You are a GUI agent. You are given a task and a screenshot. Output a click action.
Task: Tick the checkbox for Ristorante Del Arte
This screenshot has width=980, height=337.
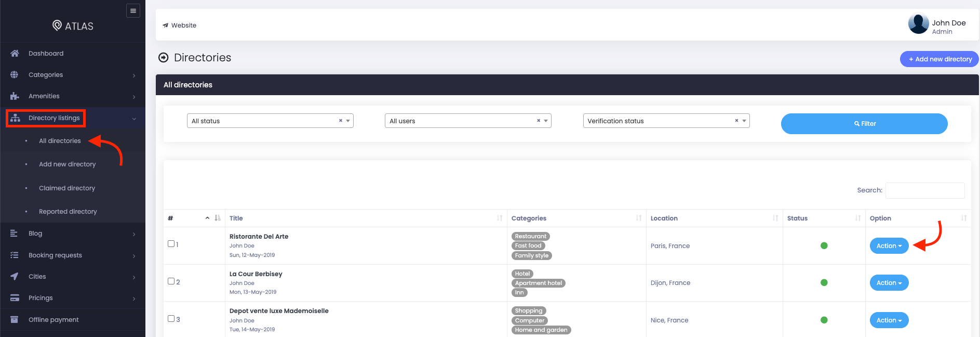pos(171,243)
